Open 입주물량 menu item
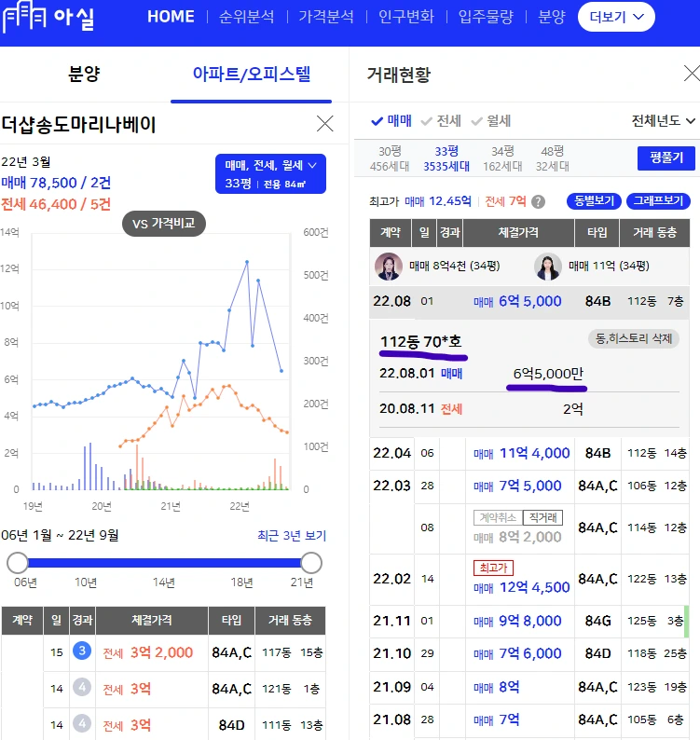Screen dimensions: 700x740 486,17
